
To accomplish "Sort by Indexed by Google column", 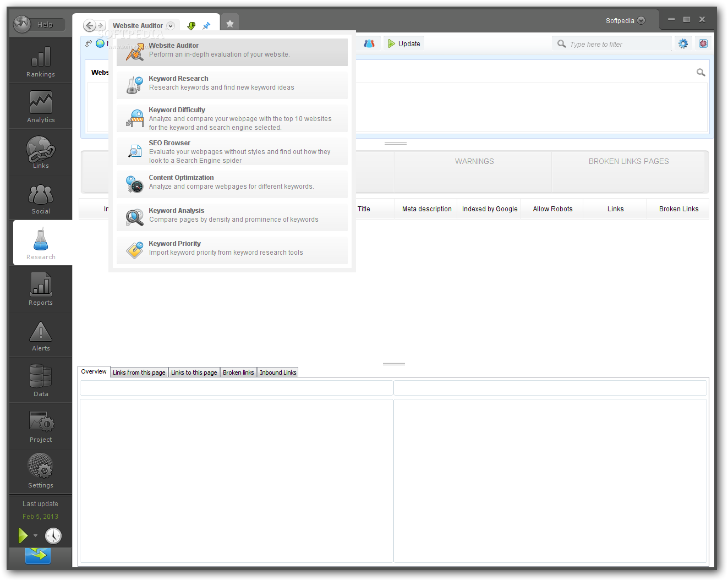I will point(489,209).
